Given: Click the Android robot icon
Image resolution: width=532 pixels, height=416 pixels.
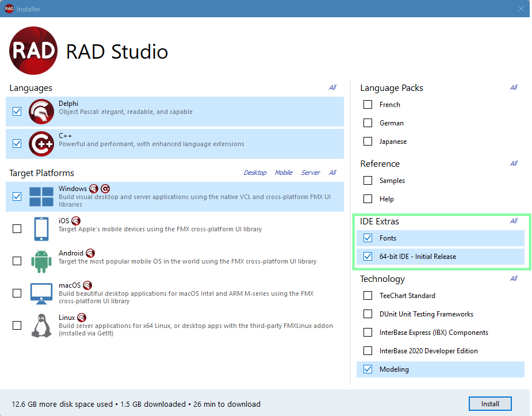Looking at the screenshot, I should 41,261.
